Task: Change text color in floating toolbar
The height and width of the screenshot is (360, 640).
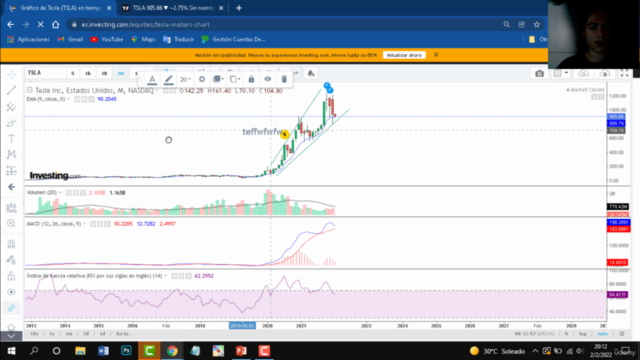Action: coord(152,79)
